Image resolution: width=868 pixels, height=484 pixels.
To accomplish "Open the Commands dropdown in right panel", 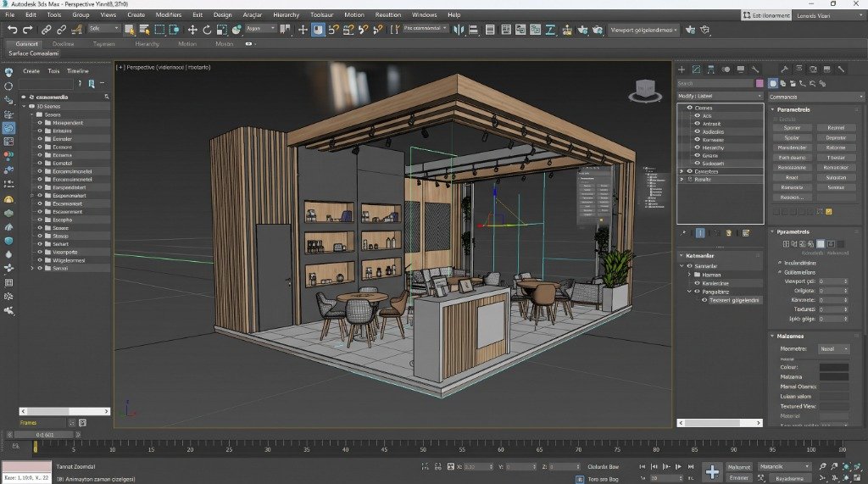I will 816,97.
